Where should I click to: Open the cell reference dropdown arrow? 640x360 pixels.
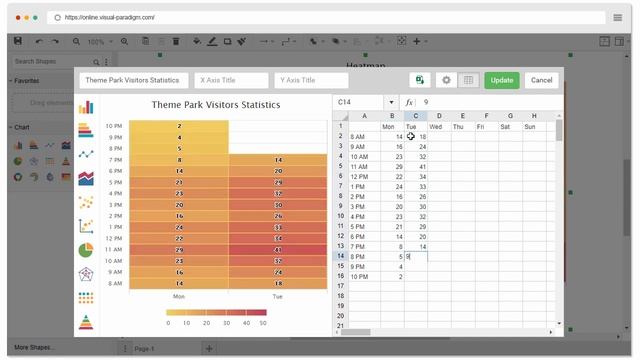(391, 102)
